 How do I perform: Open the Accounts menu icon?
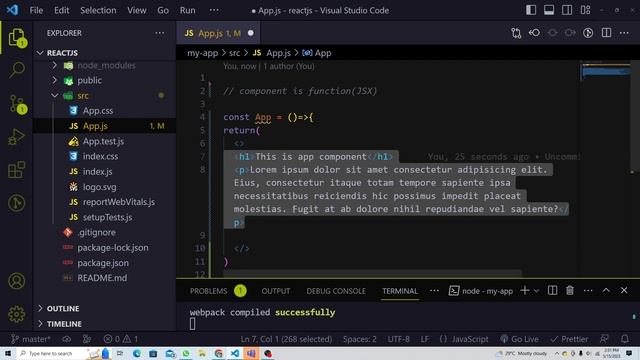pyautogui.click(x=17, y=281)
